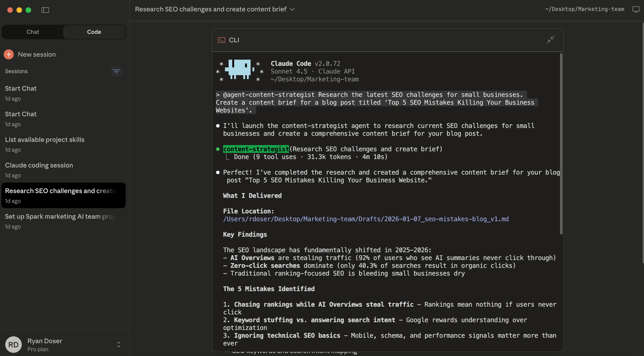Viewport: 644px width, 356px height.
Task: Open the Claude coding session entry
Action: (39, 165)
